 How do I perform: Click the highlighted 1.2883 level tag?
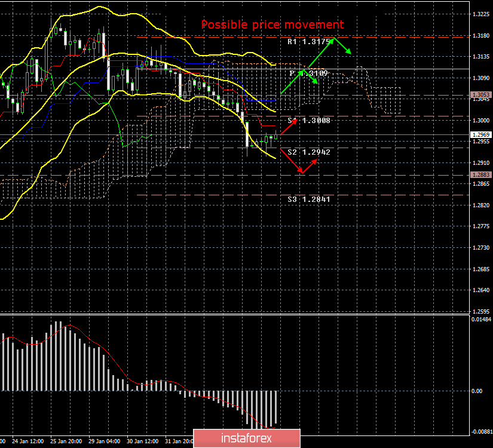point(480,174)
